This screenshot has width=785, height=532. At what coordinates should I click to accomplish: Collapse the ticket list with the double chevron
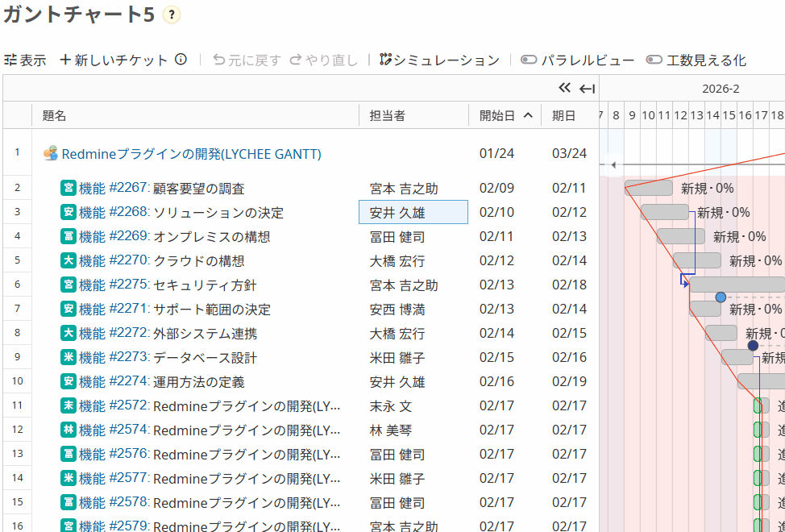point(564,89)
